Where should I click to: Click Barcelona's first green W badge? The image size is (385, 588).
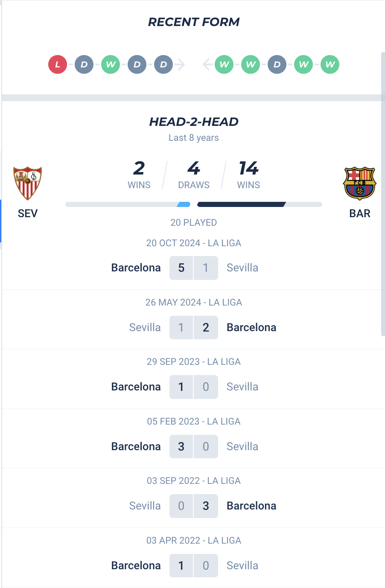(x=224, y=65)
